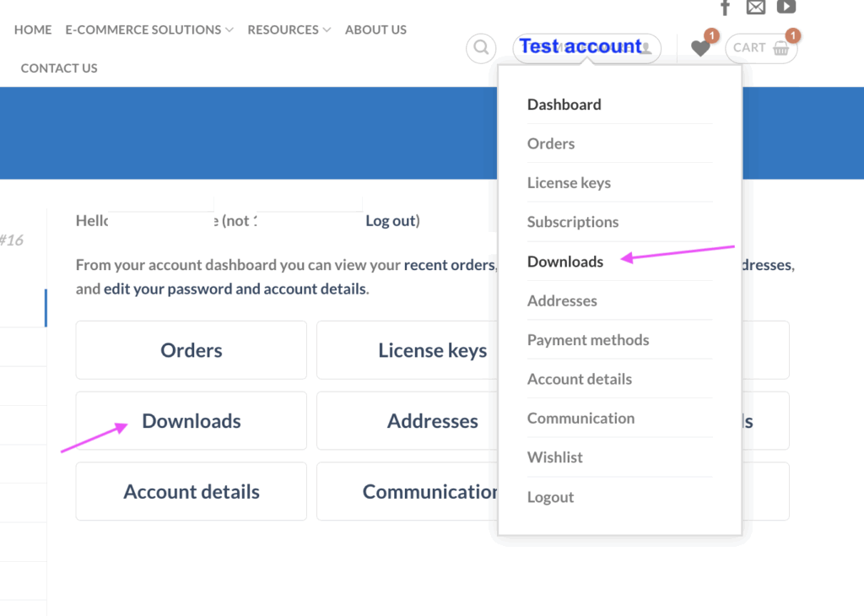
Task: Click the email envelope icon
Action: [x=756, y=8]
